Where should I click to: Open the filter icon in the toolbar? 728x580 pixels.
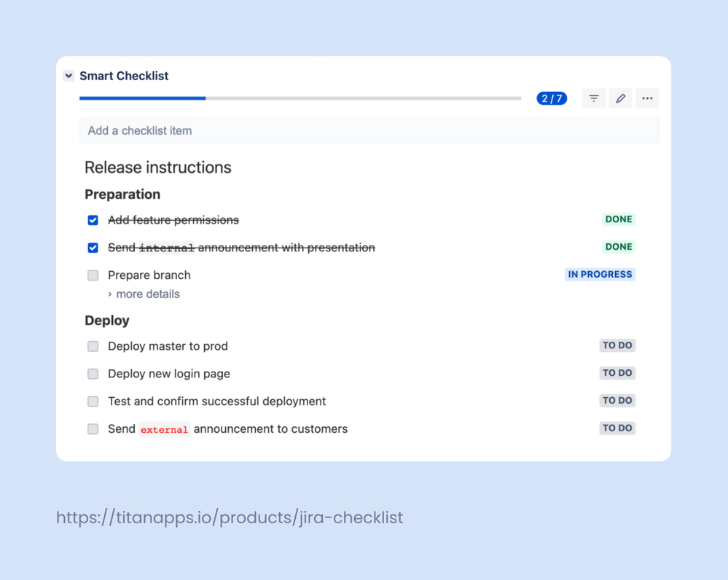point(594,98)
